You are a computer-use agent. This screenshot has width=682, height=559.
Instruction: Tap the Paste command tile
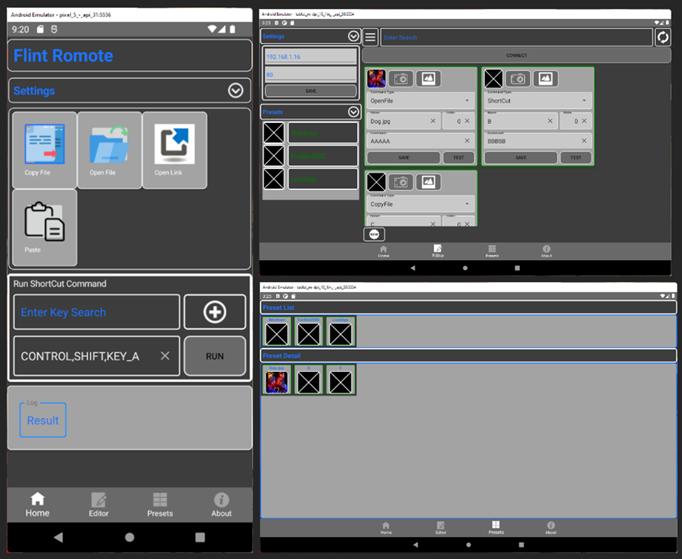44,227
